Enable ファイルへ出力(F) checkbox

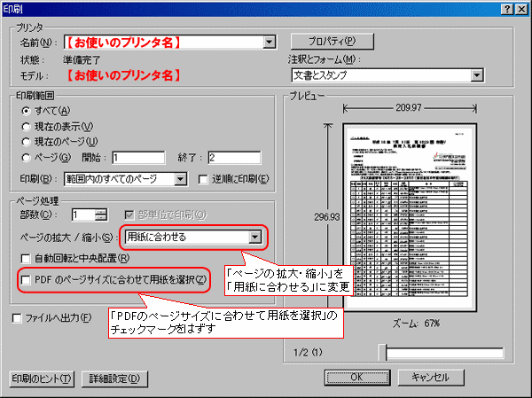point(17,318)
